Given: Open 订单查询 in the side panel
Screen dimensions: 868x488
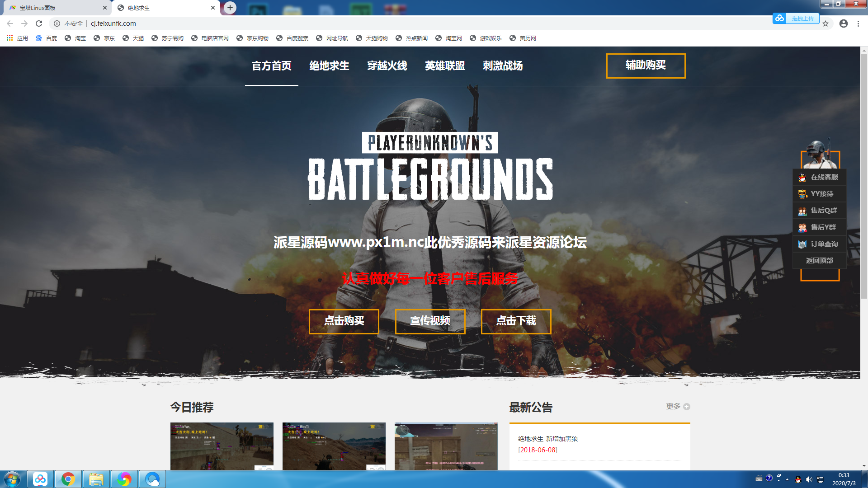Looking at the screenshot, I should 819,244.
